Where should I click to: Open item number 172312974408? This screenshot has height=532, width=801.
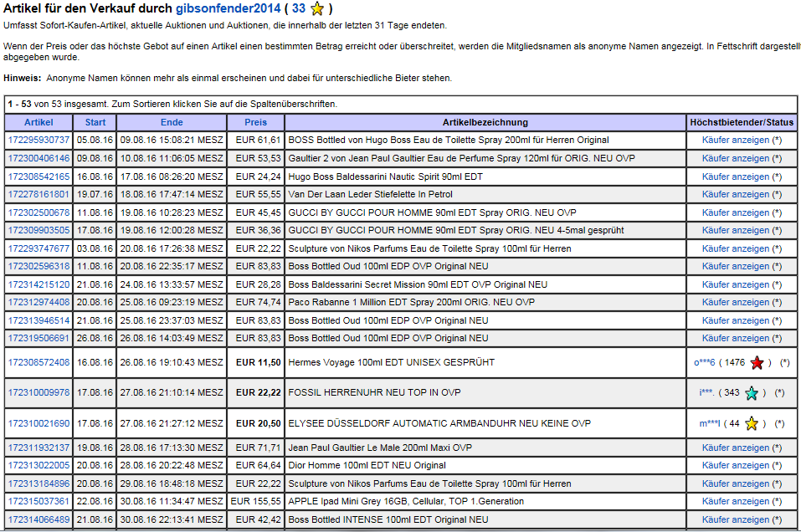[39, 302]
